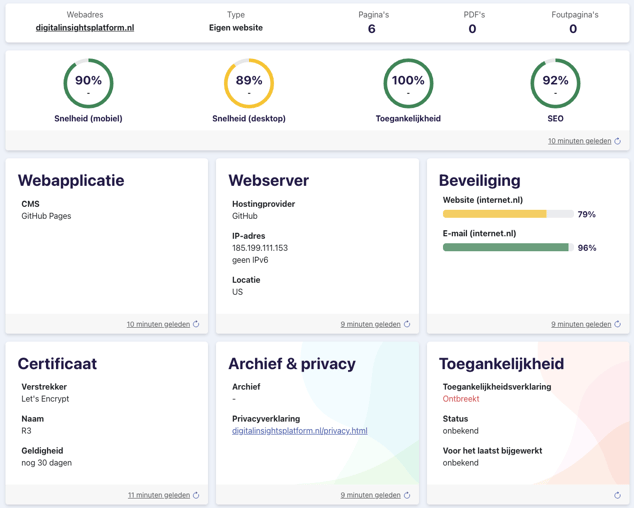Click the Website (internet.nl) 79% progress bar
The width and height of the screenshot is (634, 508).
[x=508, y=214]
